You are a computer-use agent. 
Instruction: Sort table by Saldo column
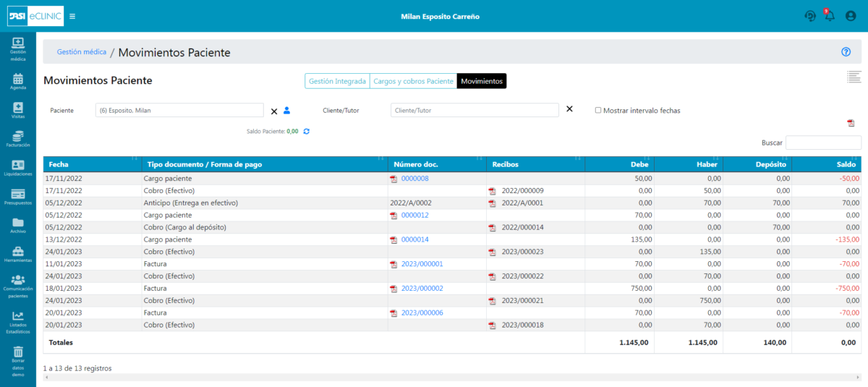click(827, 164)
